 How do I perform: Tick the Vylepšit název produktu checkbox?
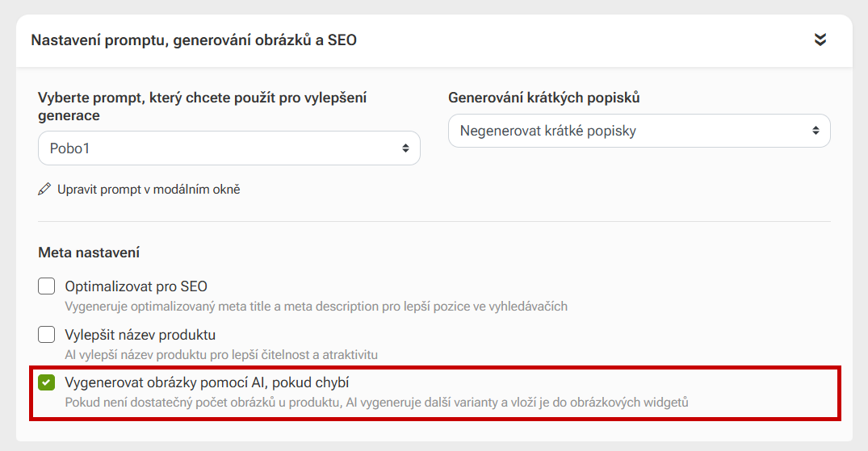(46, 334)
